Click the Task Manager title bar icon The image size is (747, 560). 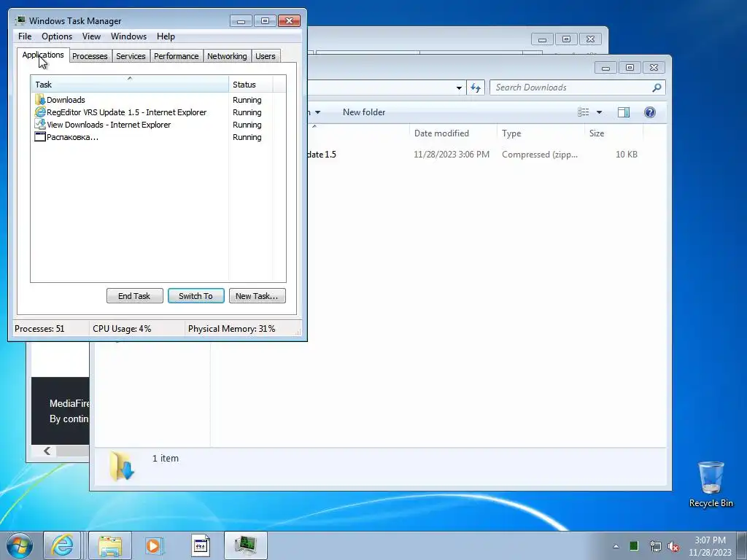point(20,20)
